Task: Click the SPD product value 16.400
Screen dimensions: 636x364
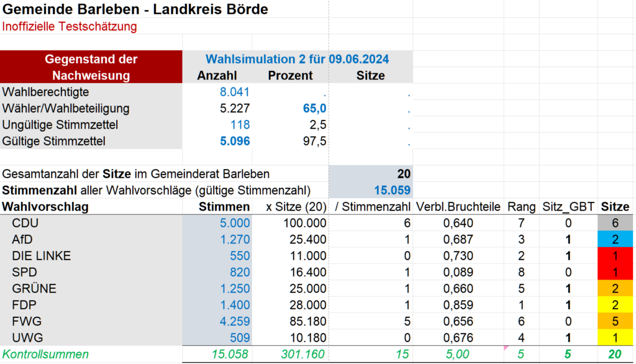Action: pos(308,272)
